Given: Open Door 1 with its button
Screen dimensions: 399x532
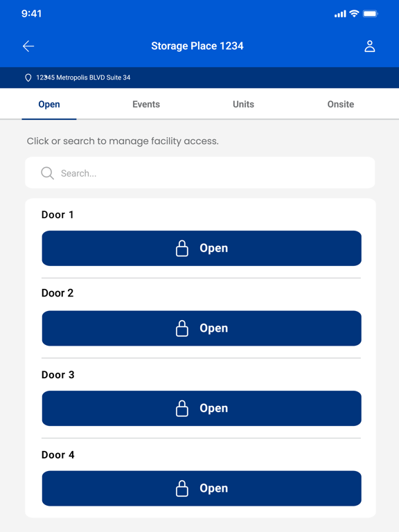Looking at the screenshot, I should (x=202, y=249).
